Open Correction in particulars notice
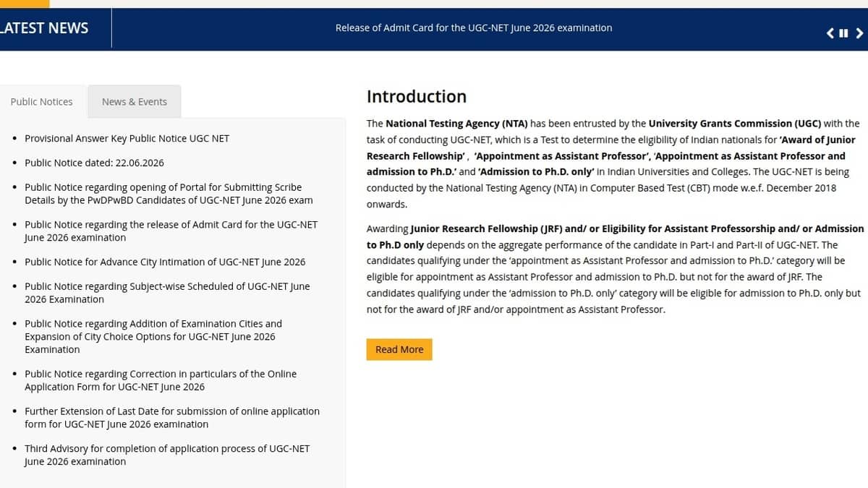The image size is (868, 488). tap(161, 380)
